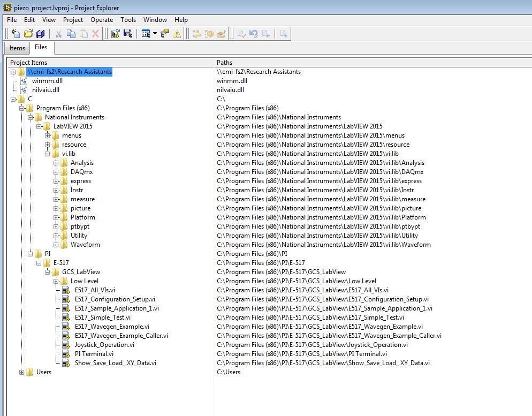
Task: Click the Deploy open box arrow icon
Action: tap(221, 34)
